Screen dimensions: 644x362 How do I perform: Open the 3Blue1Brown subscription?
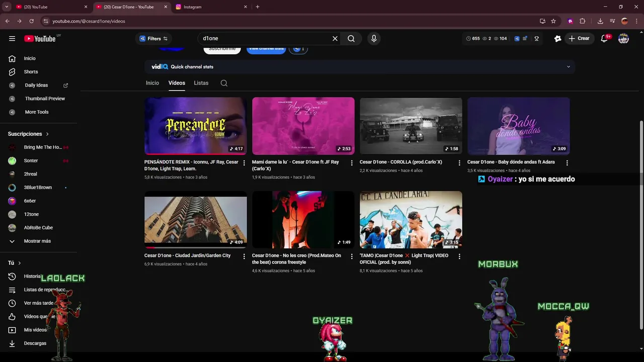[38, 188]
